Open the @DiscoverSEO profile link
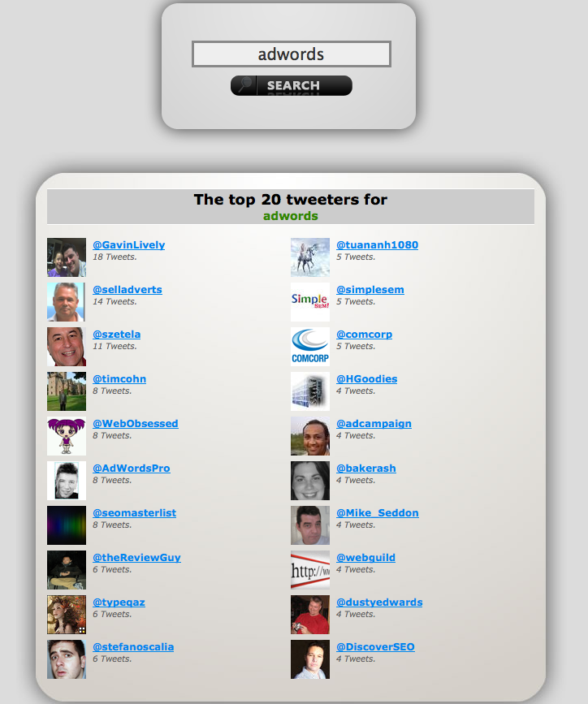Image resolution: width=588 pixels, height=704 pixels. click(x=375, y=647)
